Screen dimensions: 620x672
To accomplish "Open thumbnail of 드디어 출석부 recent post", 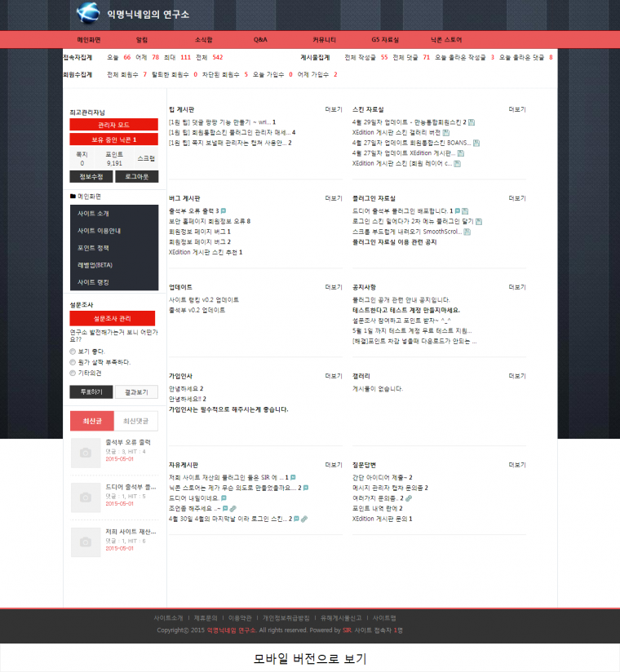I will coord(86,497).
